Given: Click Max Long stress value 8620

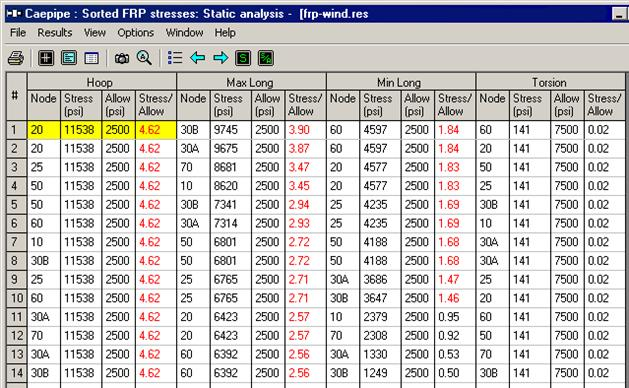Looking at the screenshot, I should pyautogui.click(x=226, y=186).
